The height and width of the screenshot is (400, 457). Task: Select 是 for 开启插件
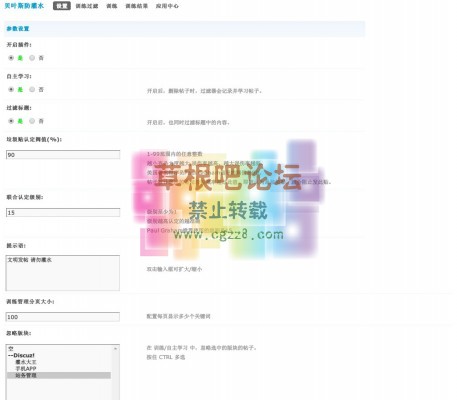11,58
